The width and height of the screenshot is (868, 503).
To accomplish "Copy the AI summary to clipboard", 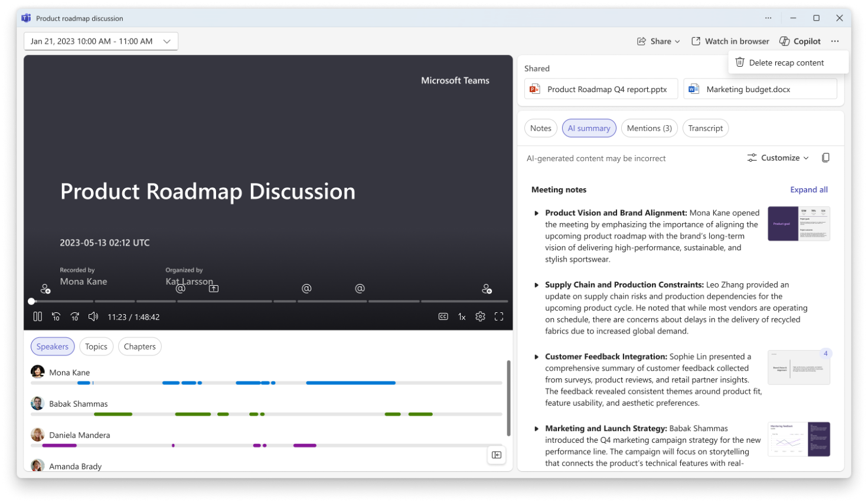I will pos(825,158).
